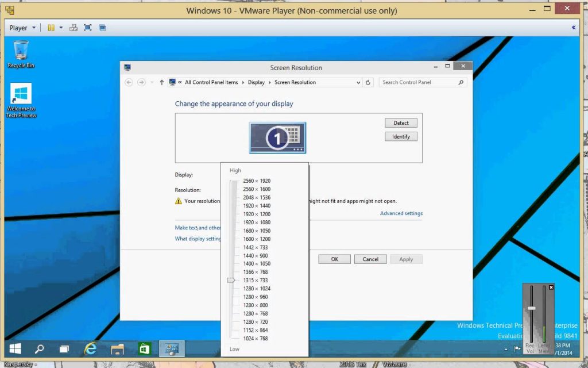Open the Windows Start button
The width and height of the screenshot is (588, 368).
click(15, 349)
